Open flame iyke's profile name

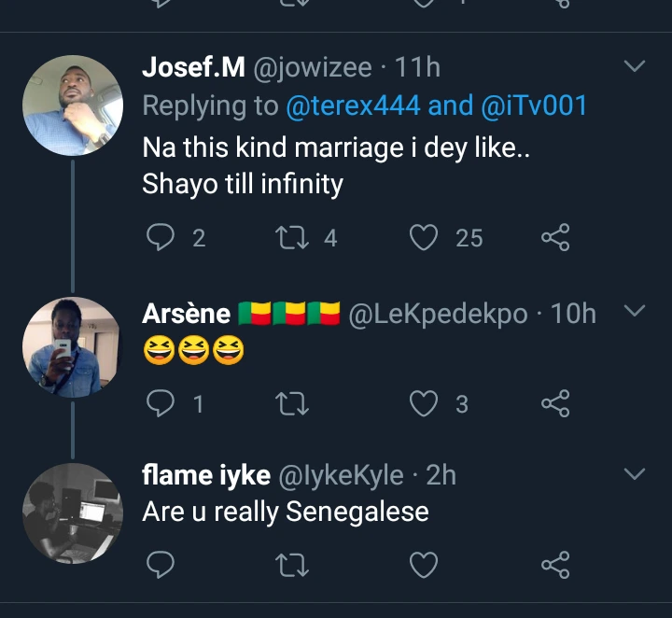(x=205, y=475)
